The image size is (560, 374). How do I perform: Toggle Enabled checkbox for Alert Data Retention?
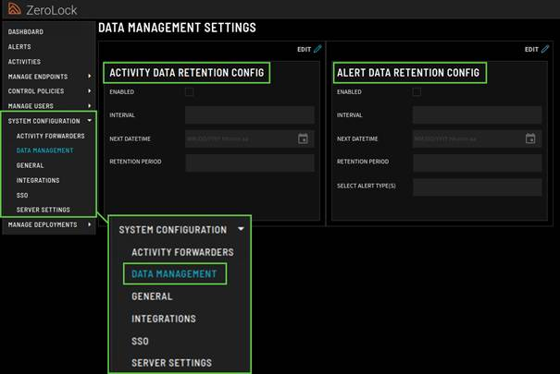click(416, 92)
